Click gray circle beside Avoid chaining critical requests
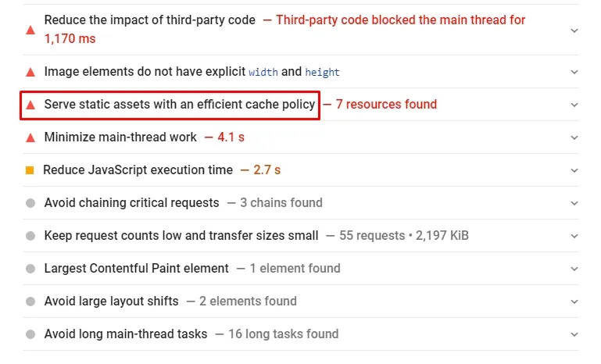The image size is (601, 364). (30, 203)
